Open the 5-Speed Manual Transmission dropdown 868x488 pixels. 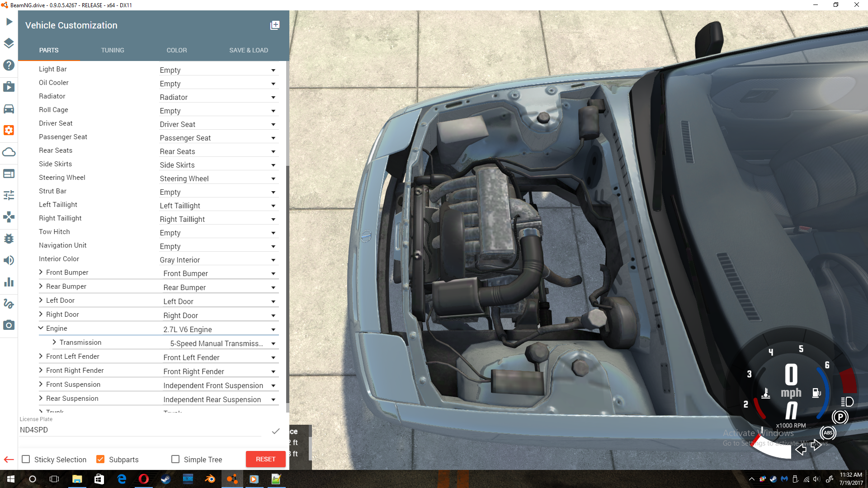(224, 343)
